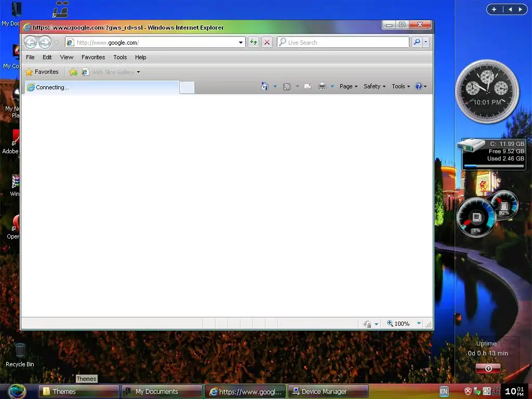The width and height of the screenshot is (532, 399).
Task: Click the Back navigation arrow in Internet Explorer
Action: (30, 43)
